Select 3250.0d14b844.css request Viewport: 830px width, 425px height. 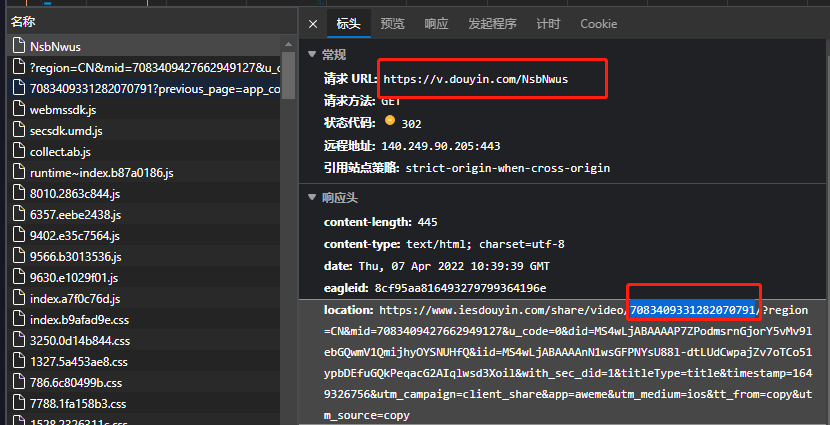[144, 340]
